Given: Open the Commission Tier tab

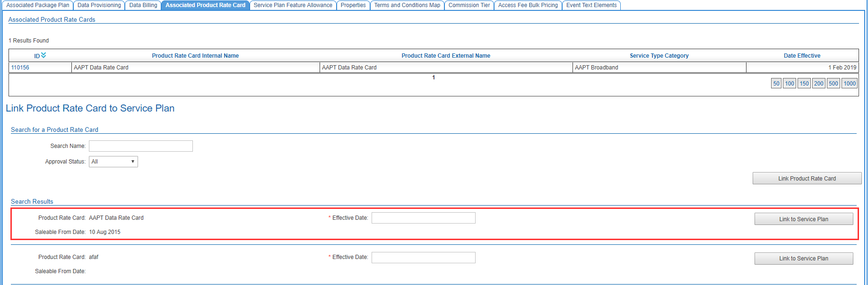Looking at the screenshot, I should [x=469, y=5].
